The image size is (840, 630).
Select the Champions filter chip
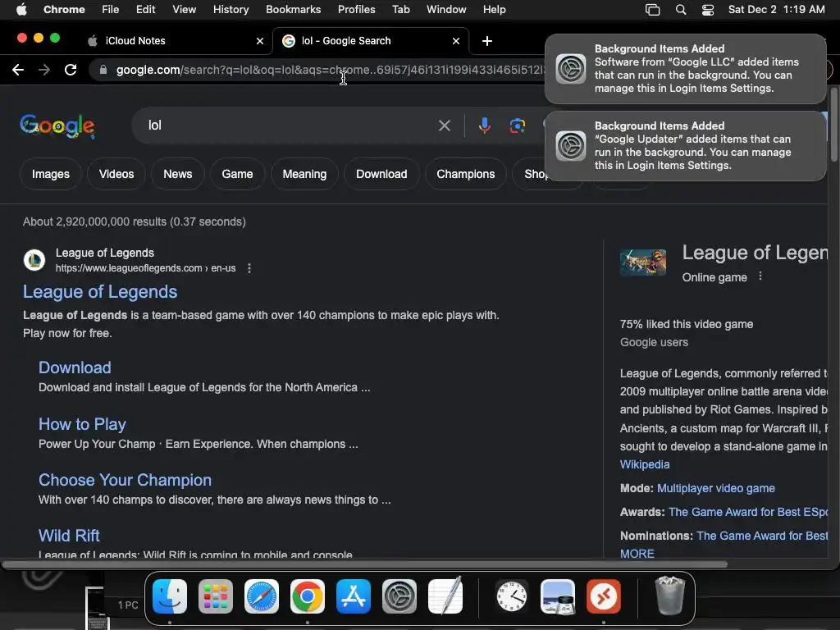tap(466, 174)
